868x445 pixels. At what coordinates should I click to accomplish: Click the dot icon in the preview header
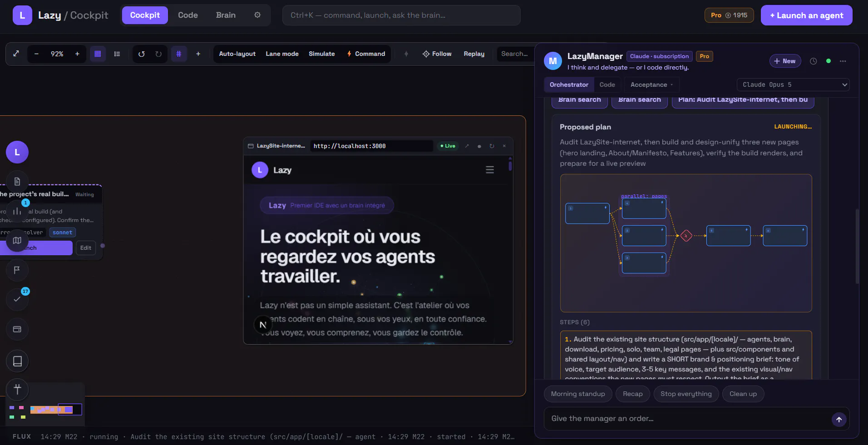point(479,146)
